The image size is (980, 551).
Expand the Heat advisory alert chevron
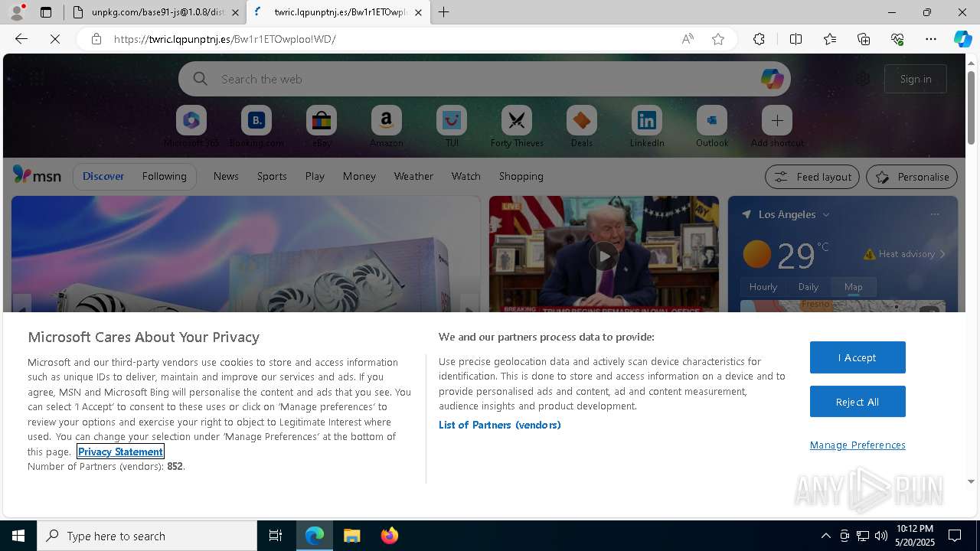(x=942, y=254)
